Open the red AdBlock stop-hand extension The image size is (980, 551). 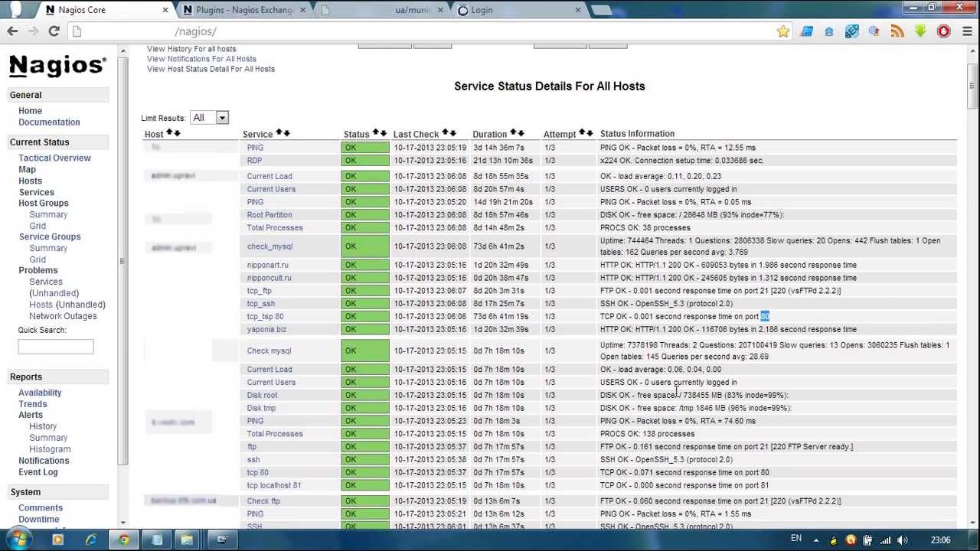tap(943, 31)
